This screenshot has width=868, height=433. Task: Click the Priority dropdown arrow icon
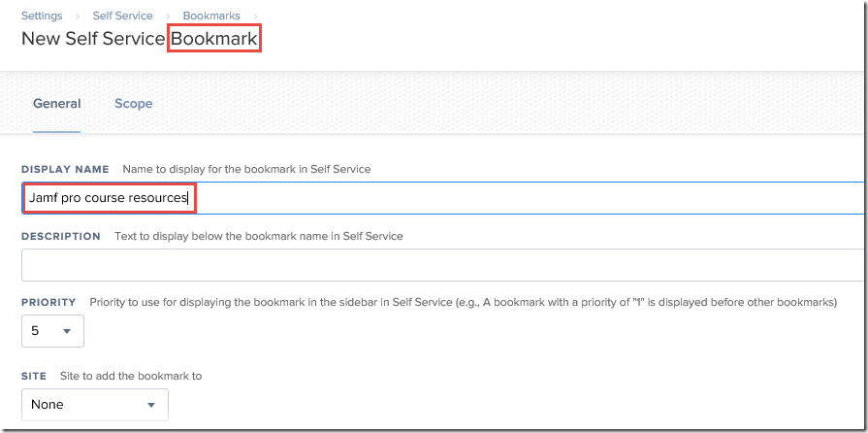click(67, 331)
